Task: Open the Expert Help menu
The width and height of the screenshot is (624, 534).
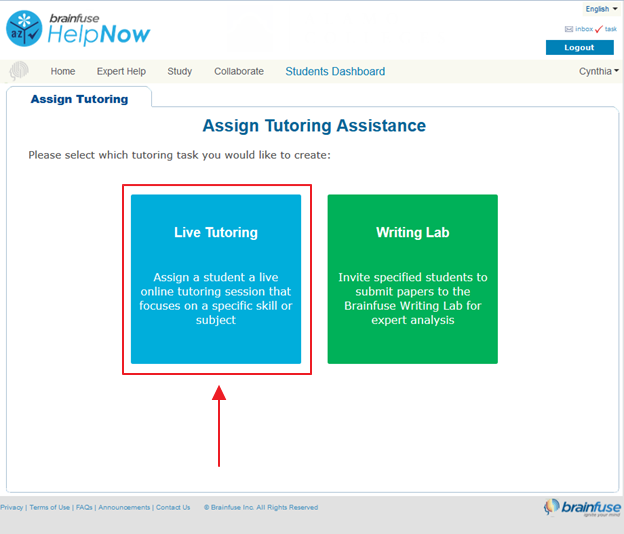Action: click(121, 71)
